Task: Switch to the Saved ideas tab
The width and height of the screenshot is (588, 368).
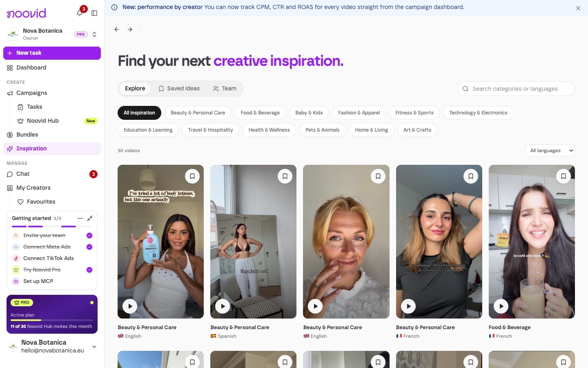Action: pos(179,89)
